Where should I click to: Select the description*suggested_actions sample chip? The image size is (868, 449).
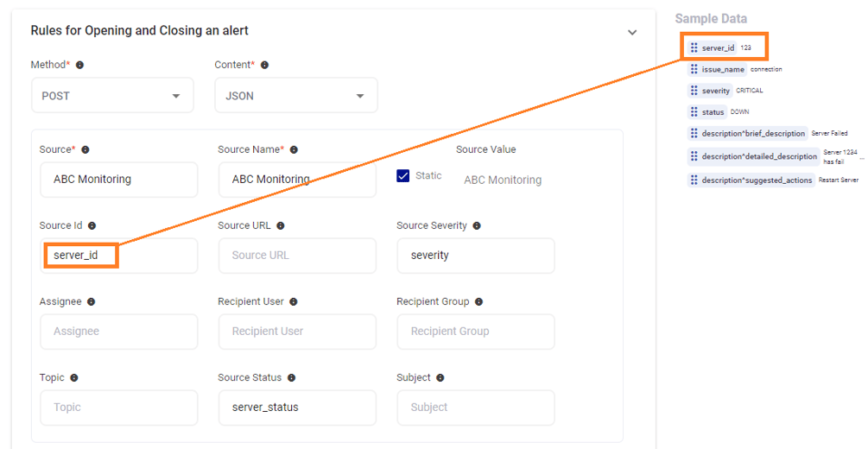click(751, 180)
